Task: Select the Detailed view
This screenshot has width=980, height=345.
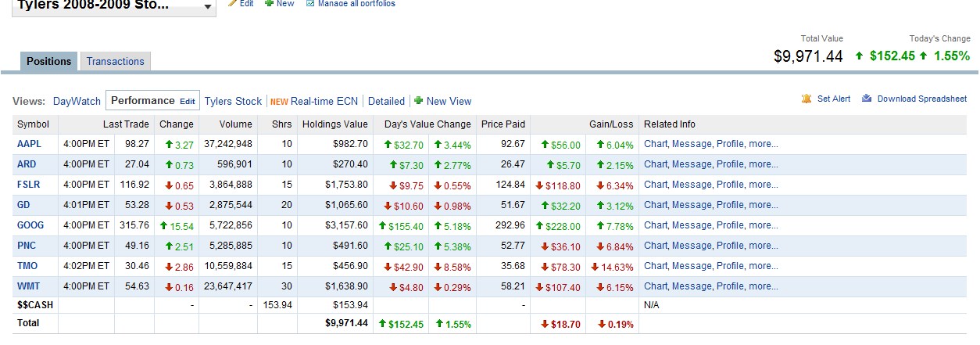Action: click(386, 101)
